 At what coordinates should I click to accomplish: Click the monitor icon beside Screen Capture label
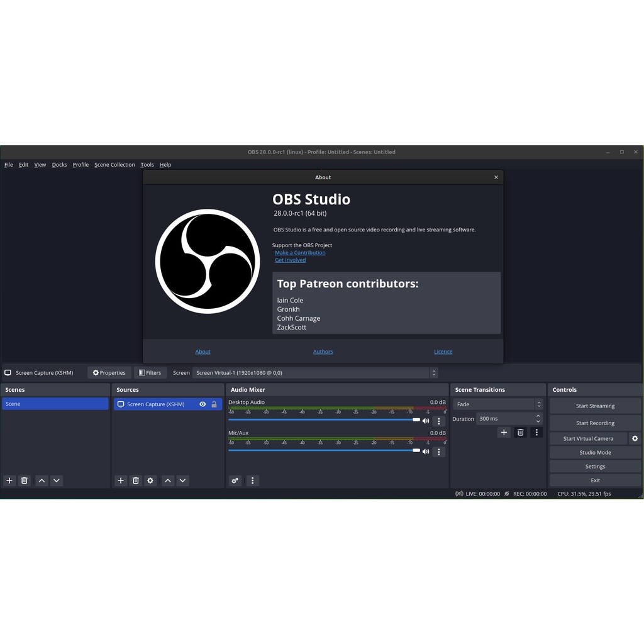pos(8,373)
